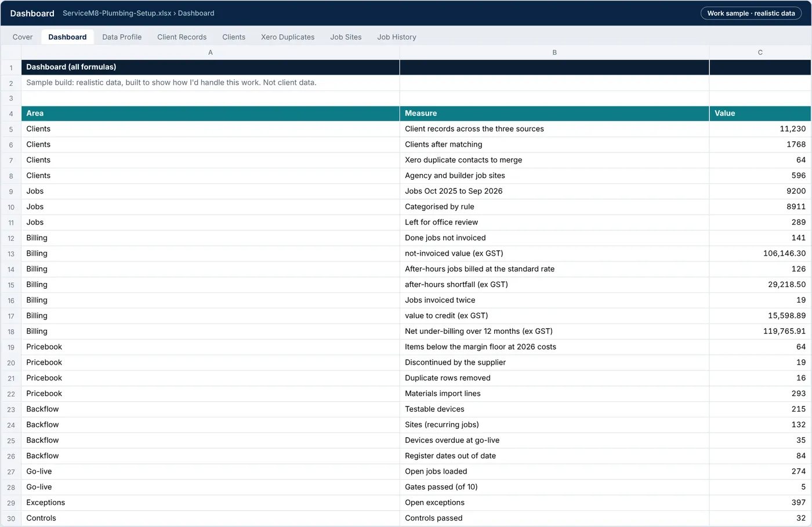Select 'Open jobs loaded' cell
Screen dimensions: 812x527
pos(554,472)
